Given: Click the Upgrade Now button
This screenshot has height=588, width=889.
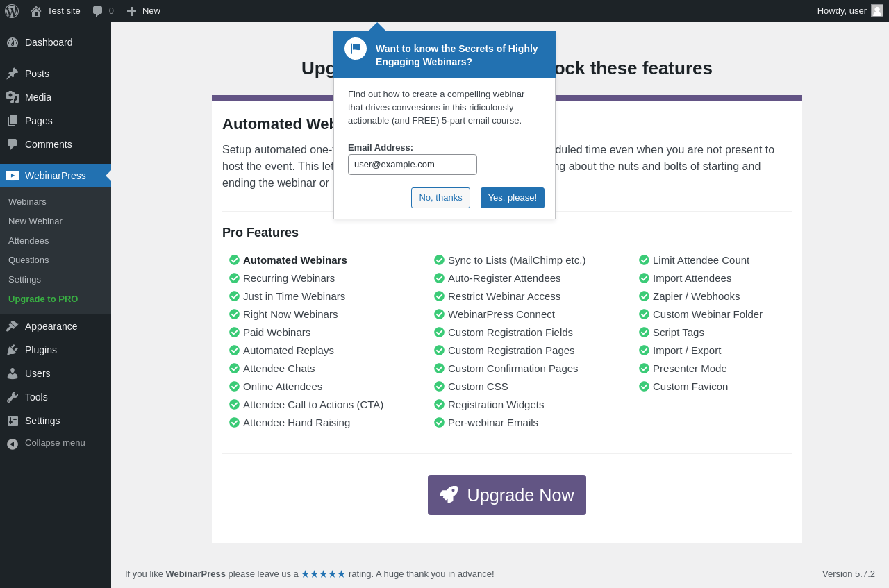Looking at the screenshot, I should 507,495.
